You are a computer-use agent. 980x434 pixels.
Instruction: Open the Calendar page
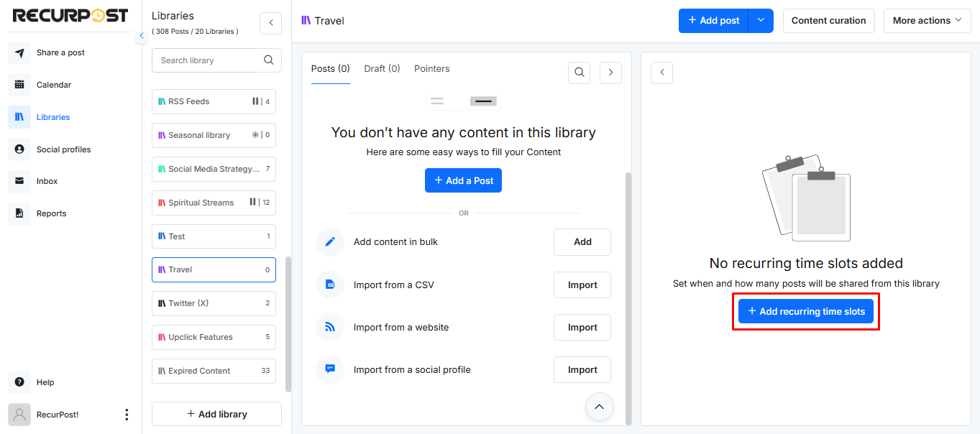pyautogui.click(x=54, y=85)
